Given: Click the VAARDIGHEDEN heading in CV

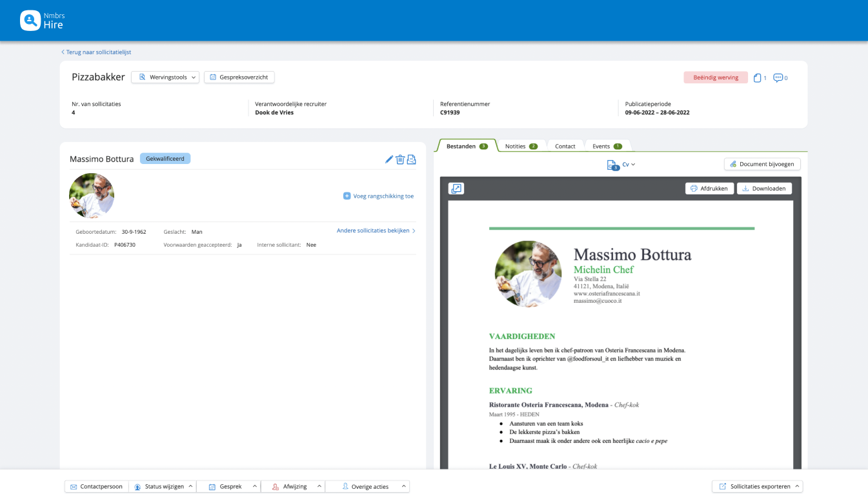Looking at the screenshot, I should click(x=522, y=336).
